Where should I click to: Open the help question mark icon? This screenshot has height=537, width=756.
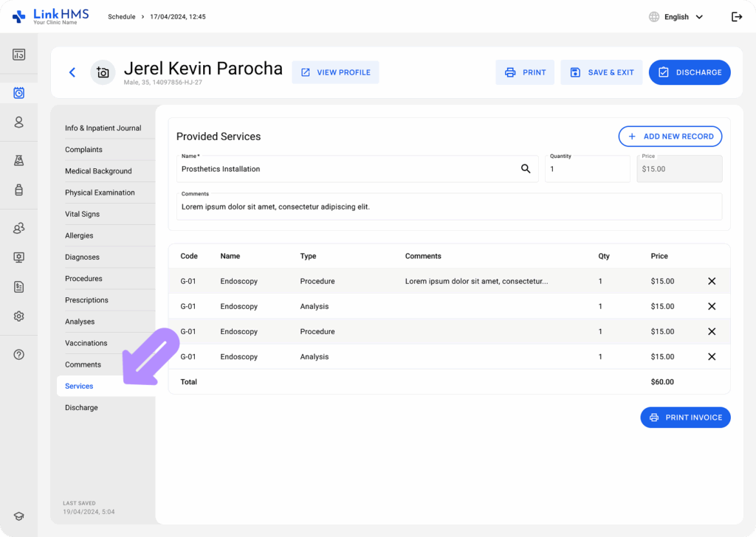(x=18, y=355)
